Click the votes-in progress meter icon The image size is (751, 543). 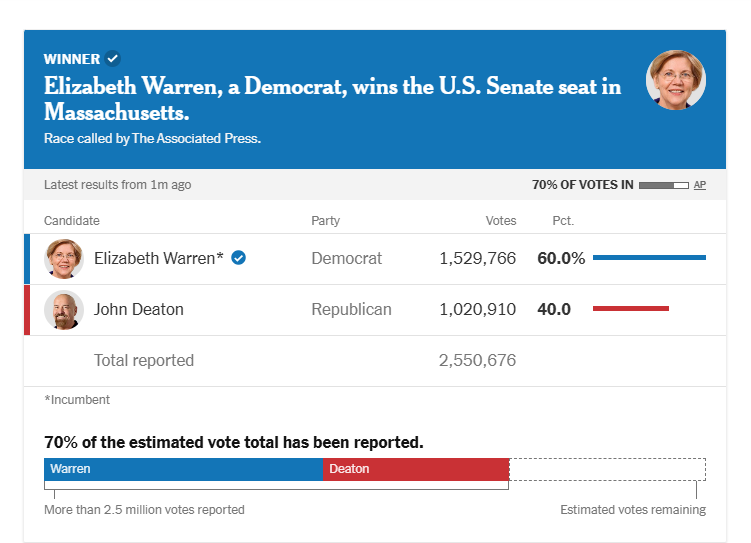point(664,185)
